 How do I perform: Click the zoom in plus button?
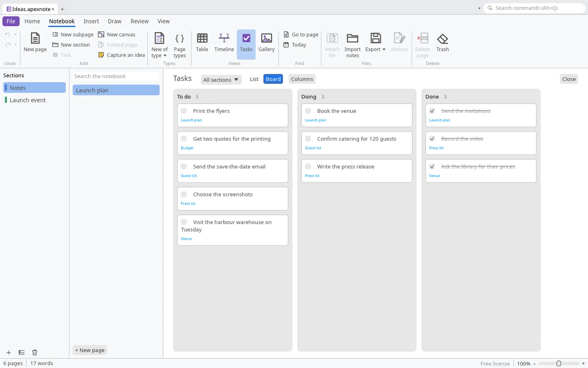[583, 363]
